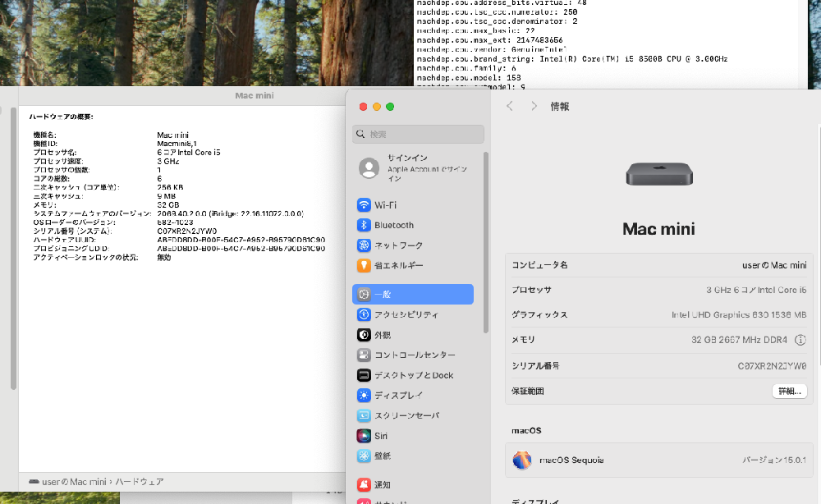Select the 一般 gear icon
The width and height of the screenshot is (821, 504).
(x=364, y=294)
